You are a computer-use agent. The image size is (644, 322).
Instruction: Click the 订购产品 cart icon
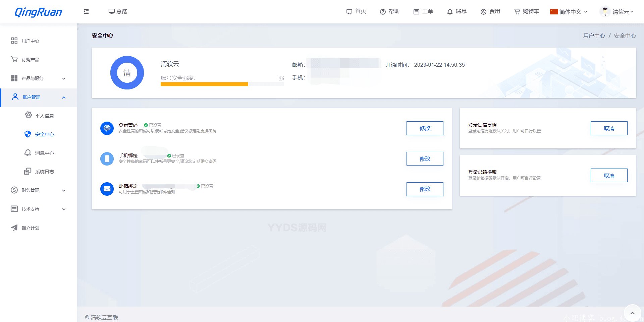[x=14, y=59]
